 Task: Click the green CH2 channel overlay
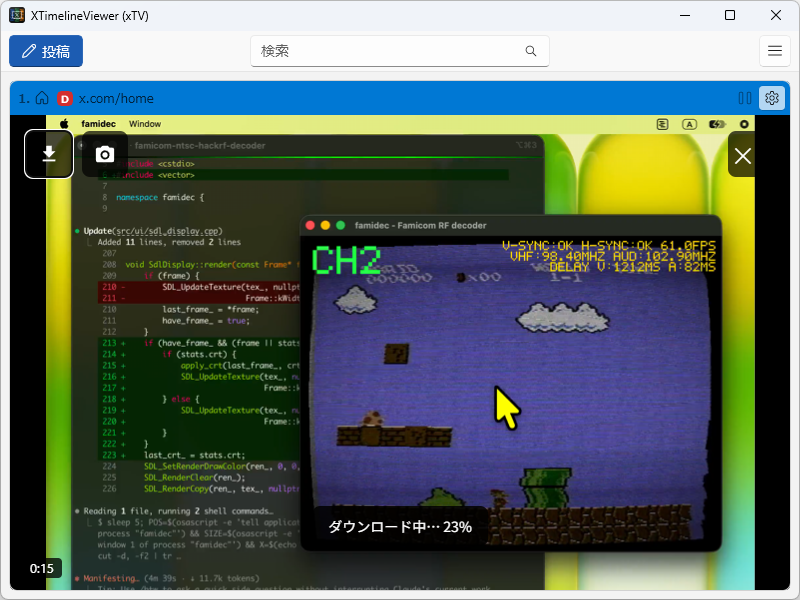point(346,260)
